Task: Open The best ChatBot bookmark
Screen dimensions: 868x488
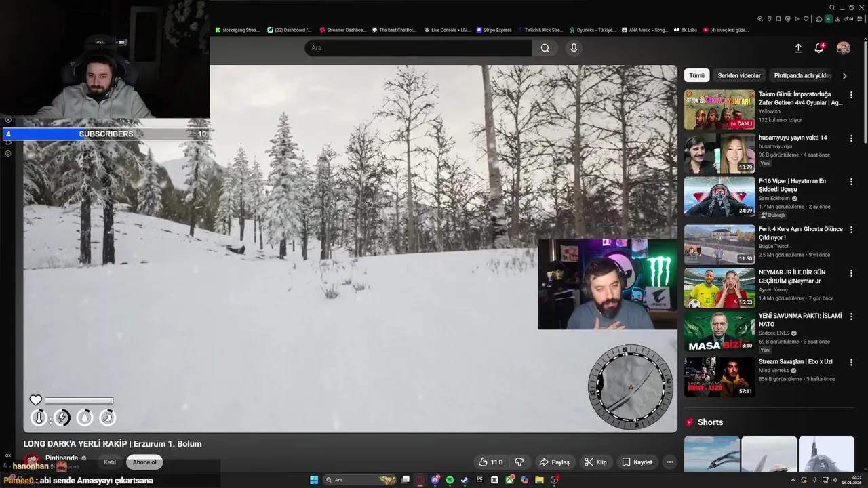Action: (x=394, y=30)
